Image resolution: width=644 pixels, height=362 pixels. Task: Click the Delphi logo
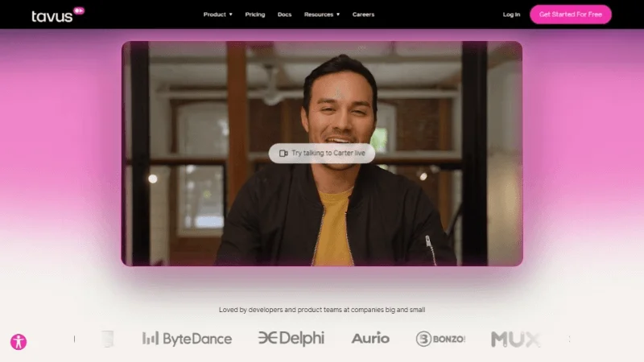(x=291, y=339)
